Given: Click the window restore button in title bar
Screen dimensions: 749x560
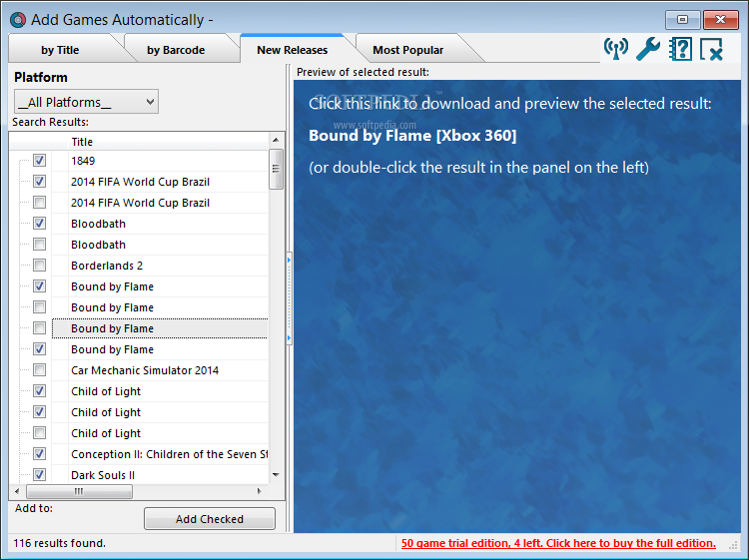Looking at the screenshot, I should (683, 20).
